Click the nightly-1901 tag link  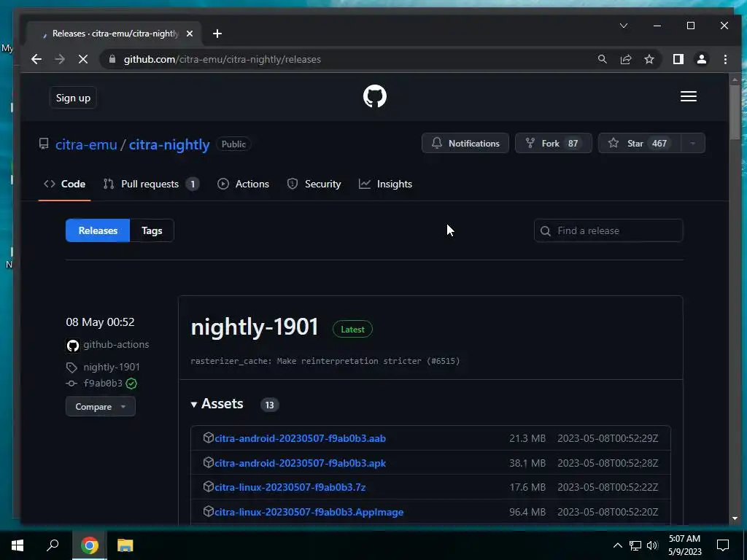(112, 367)
